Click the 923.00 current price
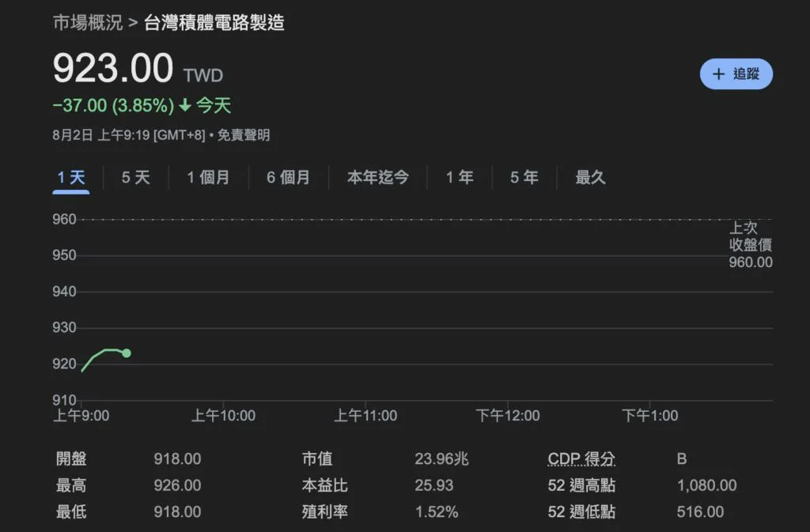The height and width of the screenshot is (532, 810). pyautogui.click(x=113, y=68)
